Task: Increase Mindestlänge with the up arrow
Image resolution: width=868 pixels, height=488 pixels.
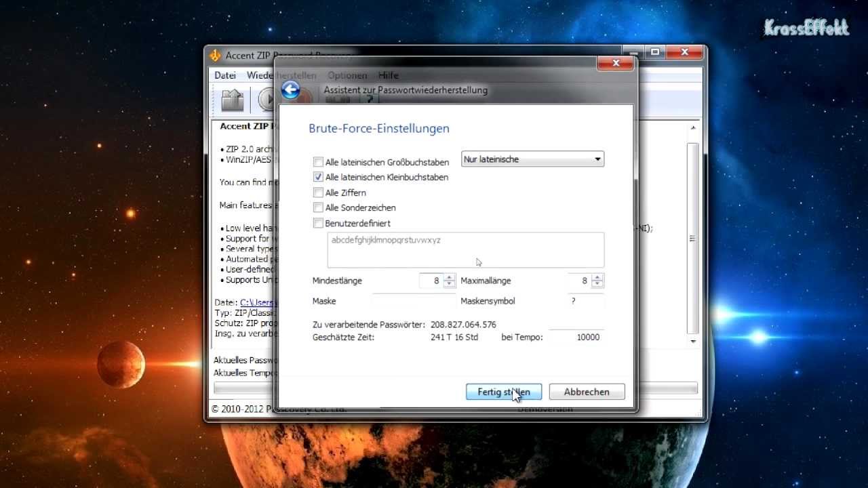Action: 449,277
